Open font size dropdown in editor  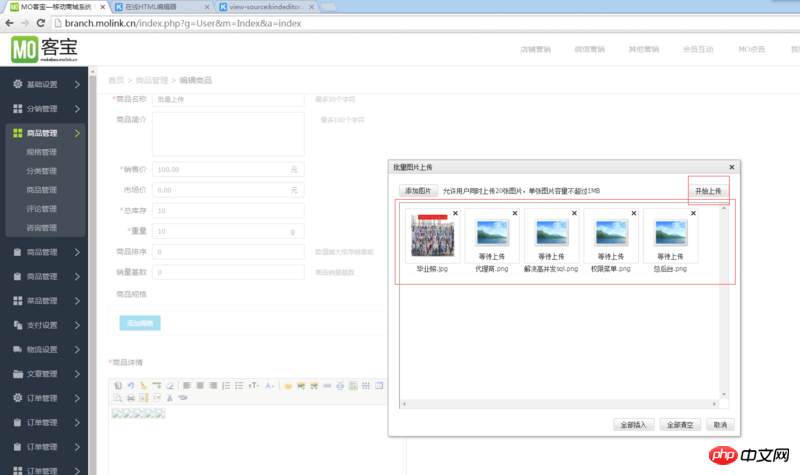pos(254,386)
